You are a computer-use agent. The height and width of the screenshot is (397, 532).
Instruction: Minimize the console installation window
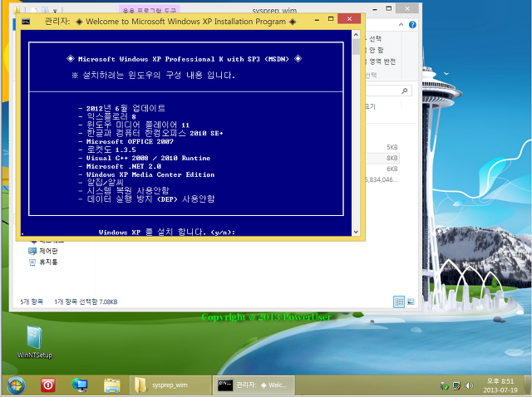317,20
